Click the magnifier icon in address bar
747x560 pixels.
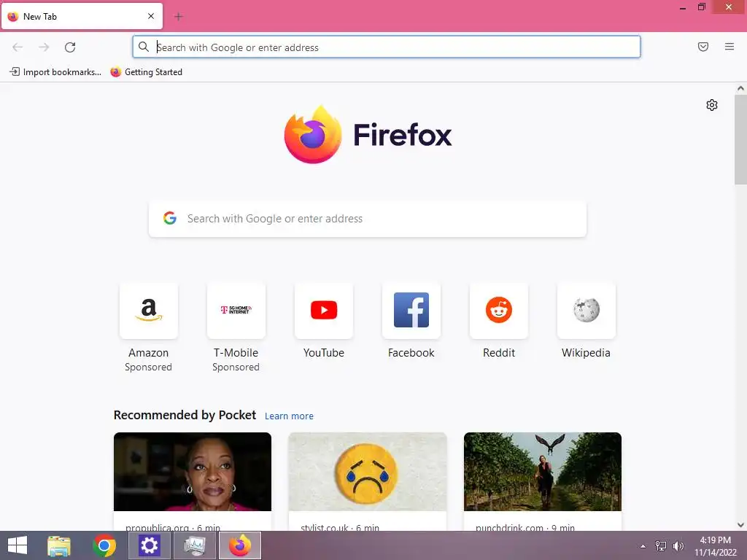pyautogui.click(x=144, y=47)
